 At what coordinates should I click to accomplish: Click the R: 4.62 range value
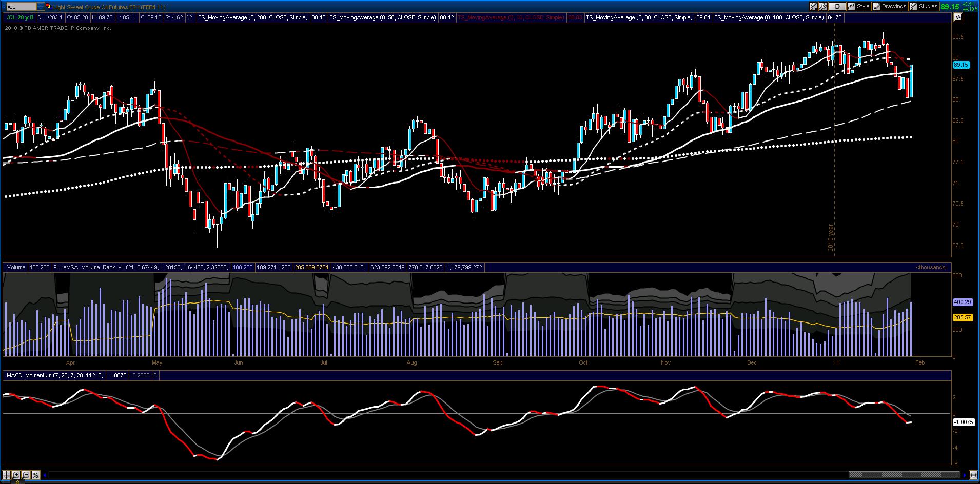click(x=174, y=17)
